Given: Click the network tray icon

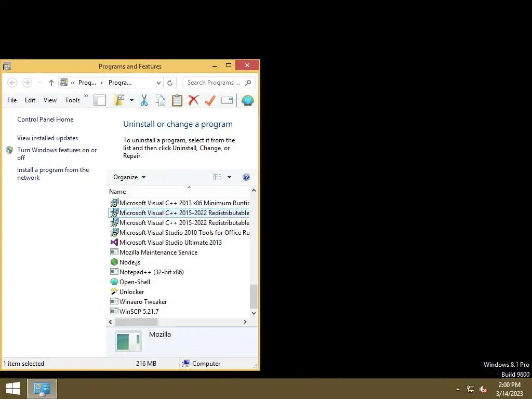Looking at the screenshot, I should pos(471,389).
